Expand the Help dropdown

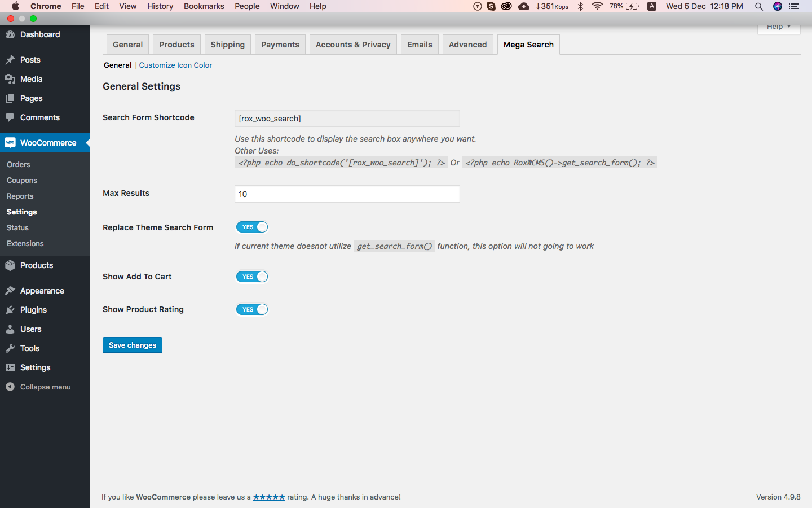pyautogui.click(x=779, y=27)
